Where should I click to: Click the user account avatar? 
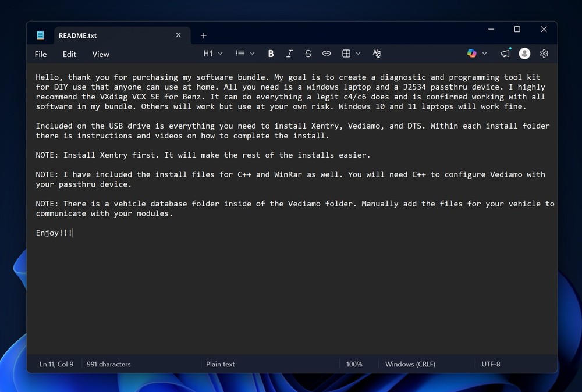pos(524,54)
